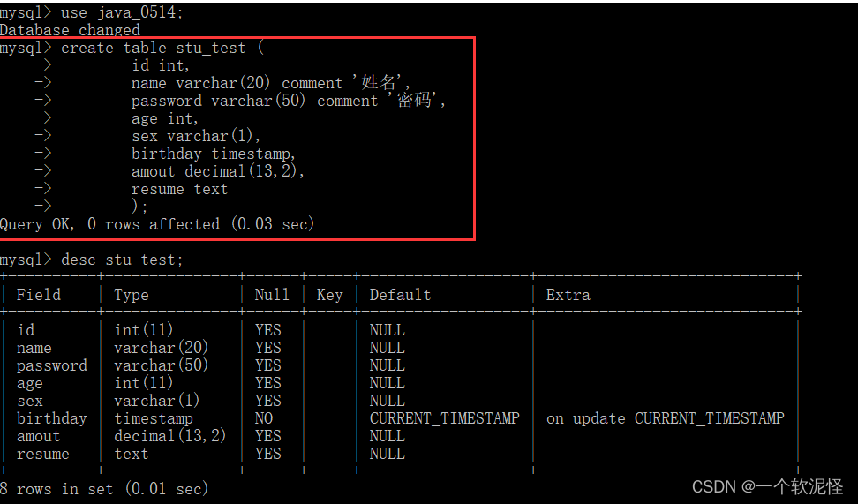Click the 'Key' column header
858x504 pixels.
click(x=329, y=296)
